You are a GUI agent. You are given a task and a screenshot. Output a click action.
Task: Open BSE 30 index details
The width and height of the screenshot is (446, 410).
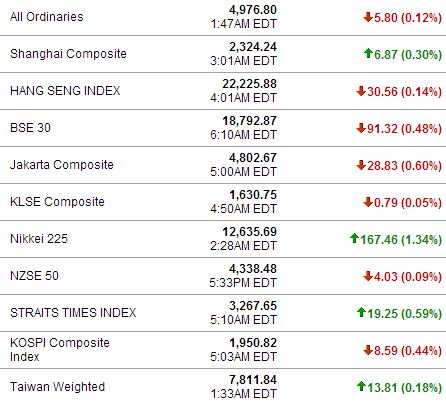[30, 128]
